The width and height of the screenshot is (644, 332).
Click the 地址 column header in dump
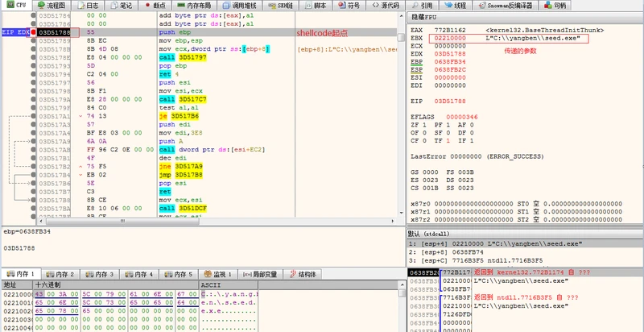[x=17, y=284]
